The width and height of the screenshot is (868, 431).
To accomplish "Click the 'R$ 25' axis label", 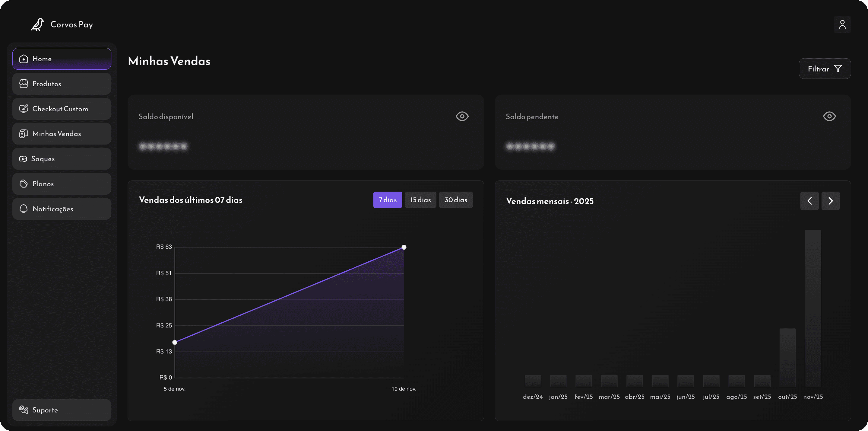I will [x=164, y=325].
